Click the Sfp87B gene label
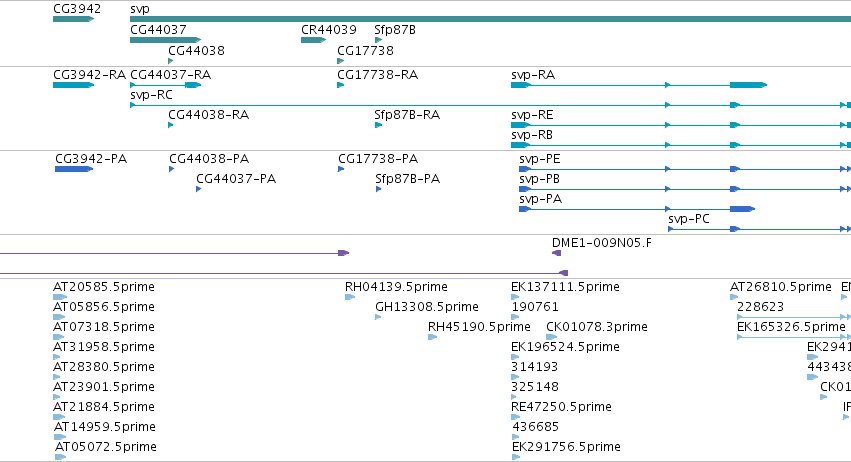This screenshot has width=851, height=462. (x=395, y=30)
